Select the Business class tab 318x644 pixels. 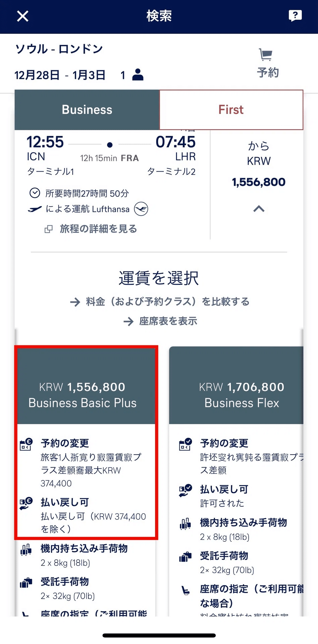coord(87,110)
